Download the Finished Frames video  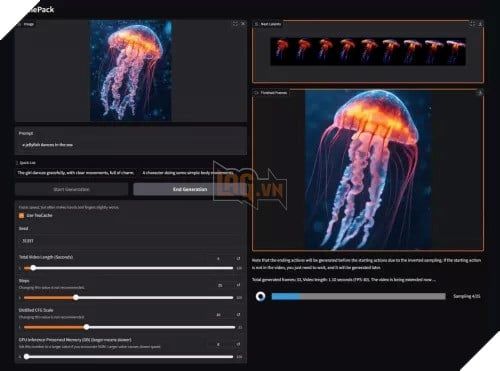(480, 93)
